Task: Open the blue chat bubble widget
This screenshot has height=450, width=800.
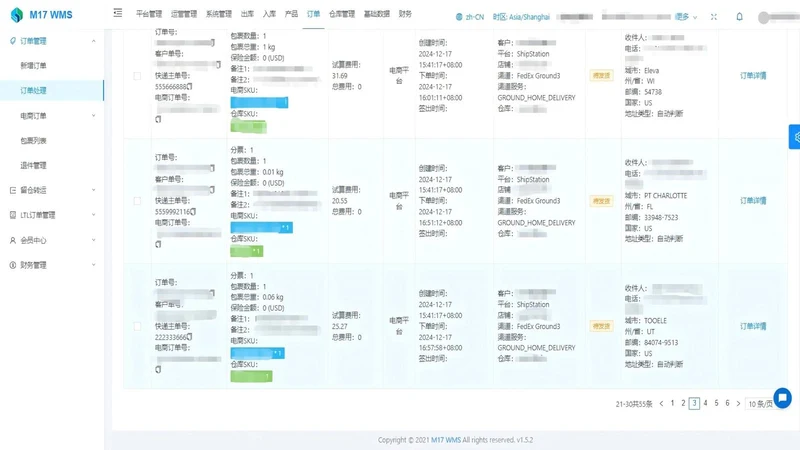Action: click(782, 398)
